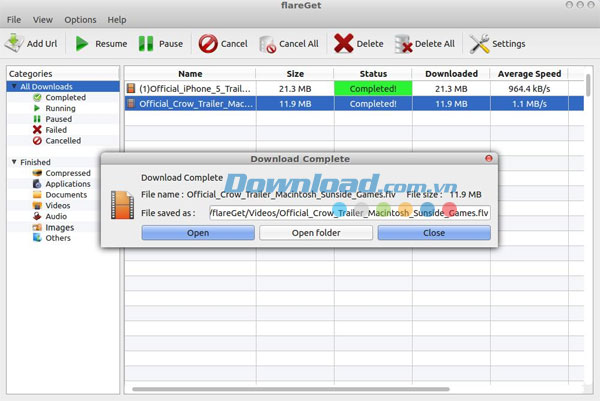Select the Failed category red X icon
This screenshot has height=401, width=600.
coord(37,130)
